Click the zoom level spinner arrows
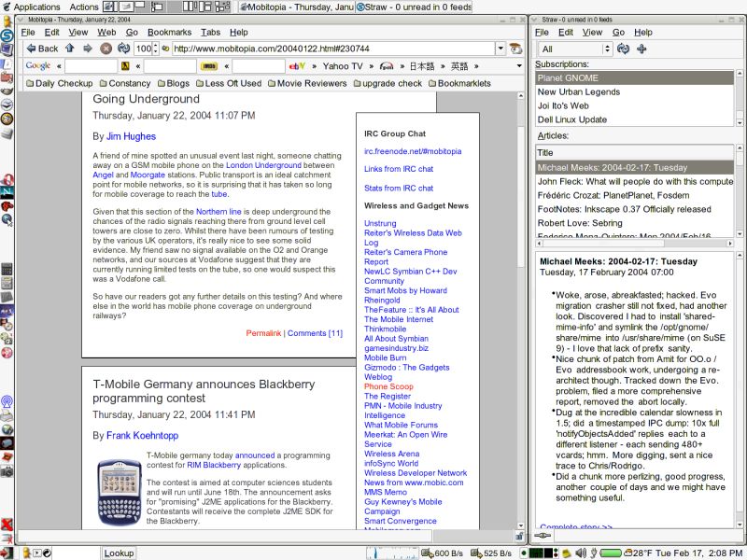Image resolution: width=747 pixels, height=560 pixels. 155,49
